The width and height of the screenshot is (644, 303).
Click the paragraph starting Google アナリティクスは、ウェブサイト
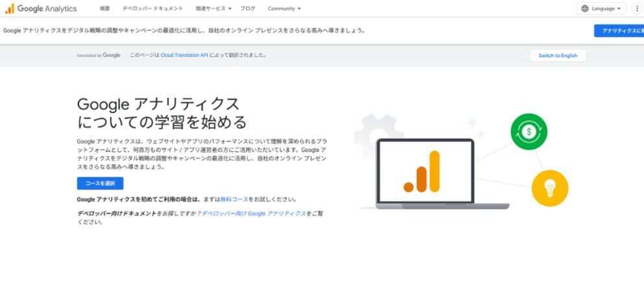point(202,154)
